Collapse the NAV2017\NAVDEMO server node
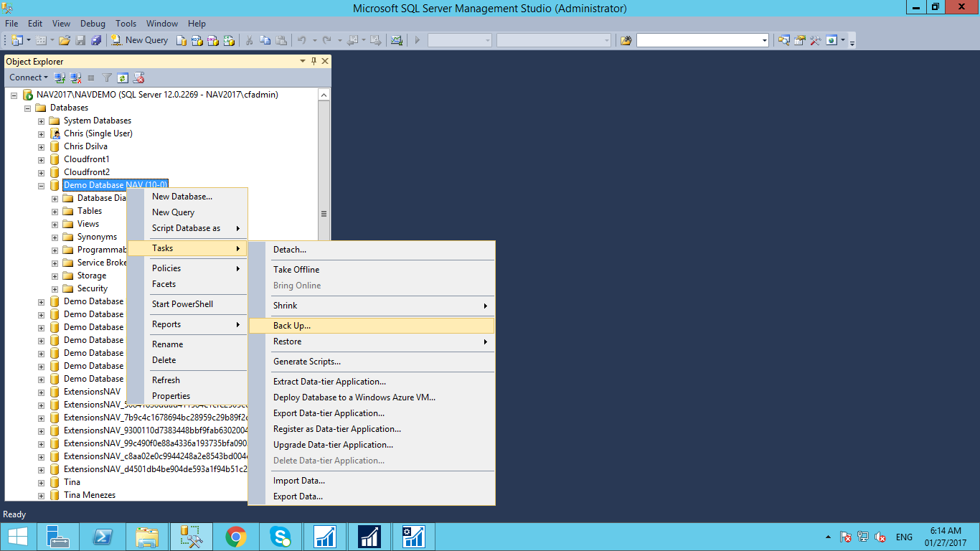This screenshot has height=551, width=980. [14, 95]
